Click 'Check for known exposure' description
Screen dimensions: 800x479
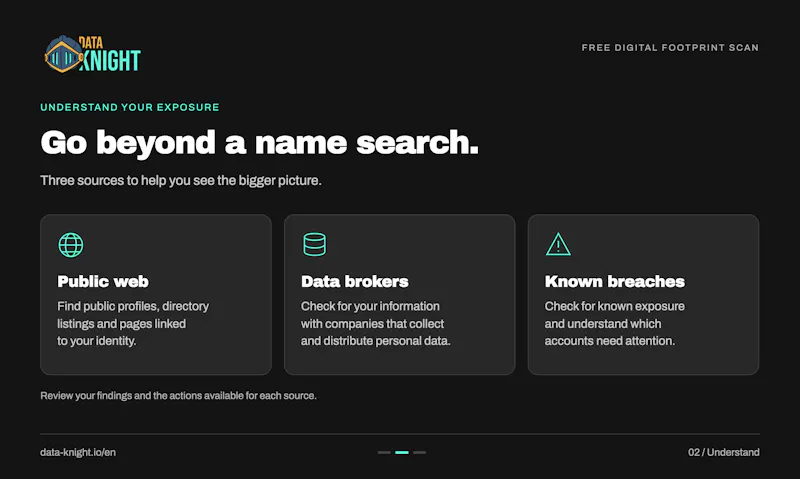pyautogui.click(x=615, y=323)
